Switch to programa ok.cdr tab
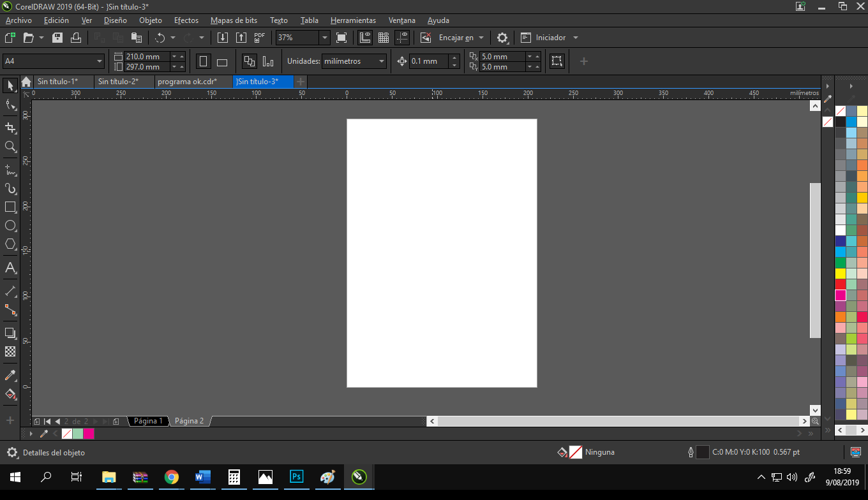868x500 pixels. 187,82
